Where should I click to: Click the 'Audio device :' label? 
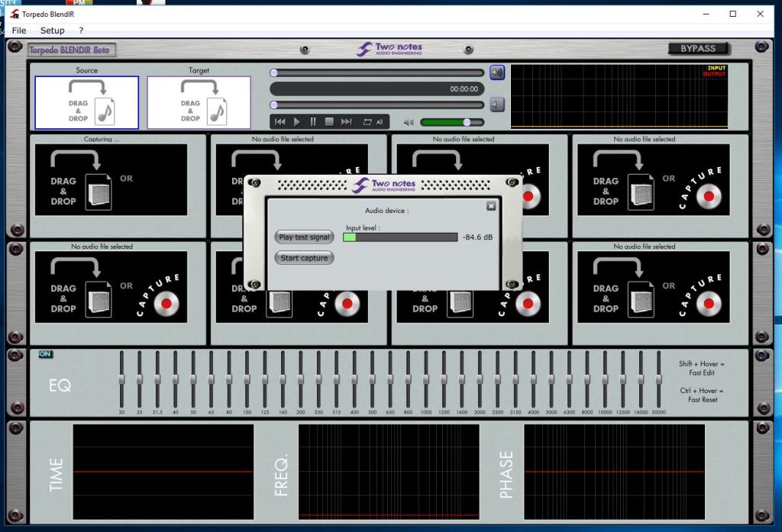click(386, 211)
